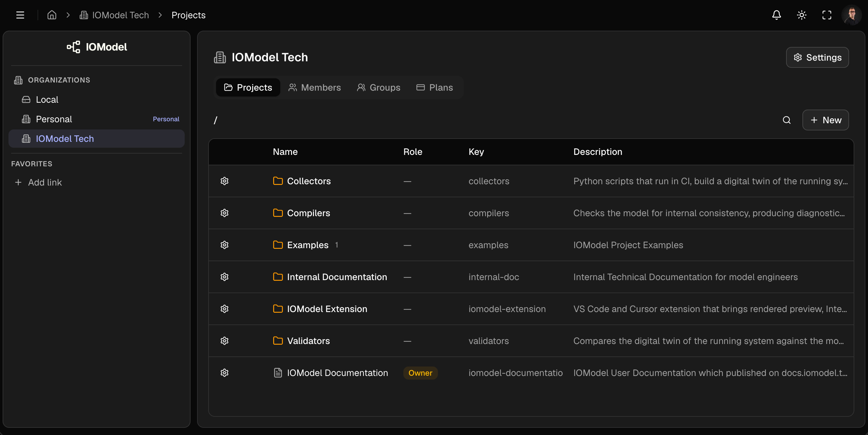
Task: Open the Compilers folder name
Action: [x=308, y=213]
